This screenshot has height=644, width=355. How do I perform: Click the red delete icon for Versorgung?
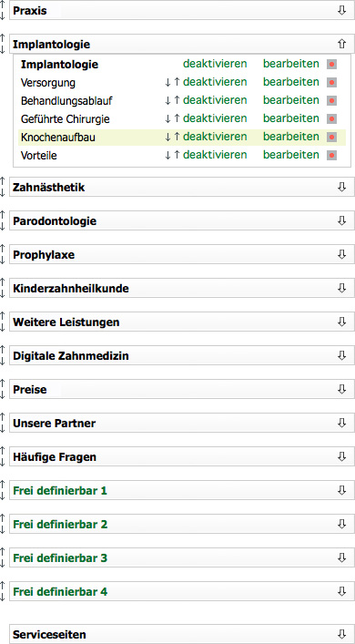click(331, 83)
